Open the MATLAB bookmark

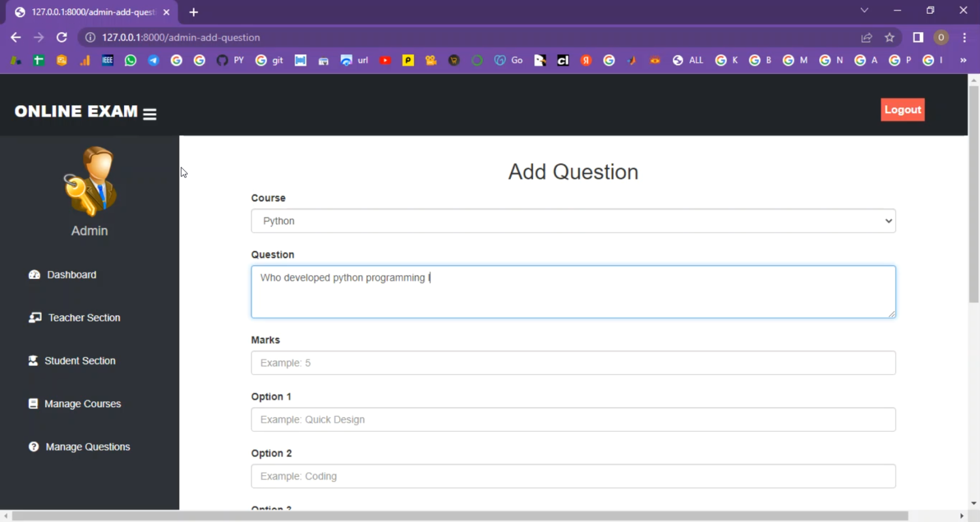(x=632, y=60)
